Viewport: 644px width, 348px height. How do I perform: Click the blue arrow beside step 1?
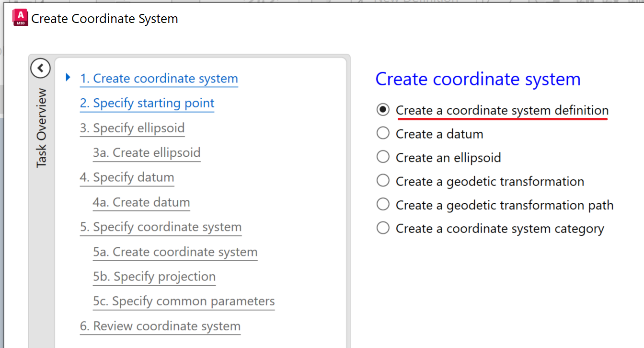(x=68, y=77)
